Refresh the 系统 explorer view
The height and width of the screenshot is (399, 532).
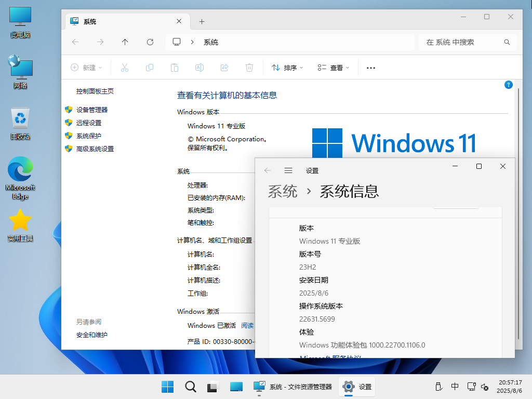point(150,42)
